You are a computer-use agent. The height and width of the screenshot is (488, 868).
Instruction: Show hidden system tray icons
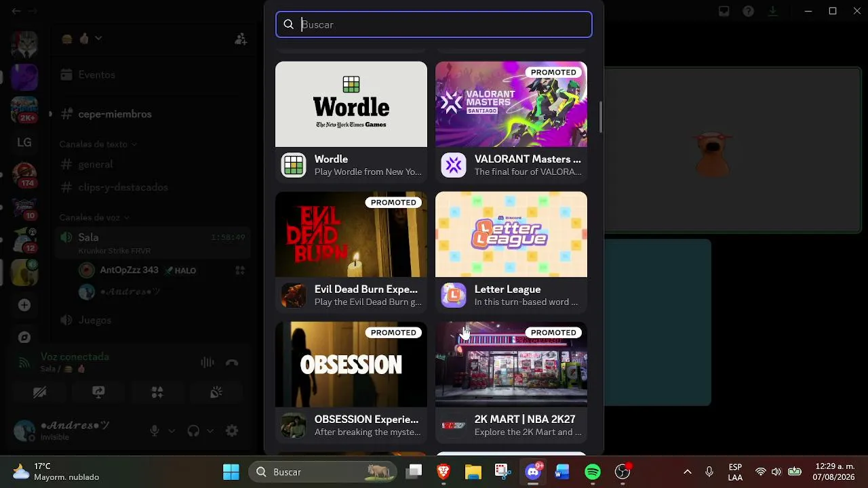pos(687,472)
